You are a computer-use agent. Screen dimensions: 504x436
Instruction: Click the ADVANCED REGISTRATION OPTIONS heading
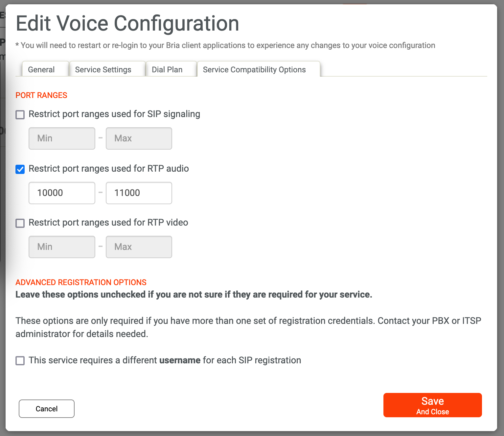coord(81,282)
